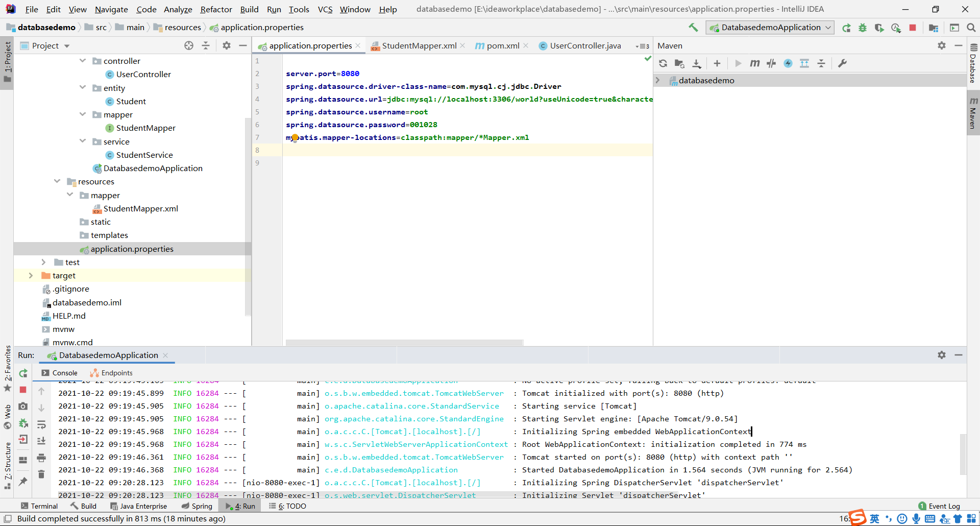Debug DatabasedemoApplication with the bug icon
The height and width of the screenshot is (526, 980).
(863, 28)
